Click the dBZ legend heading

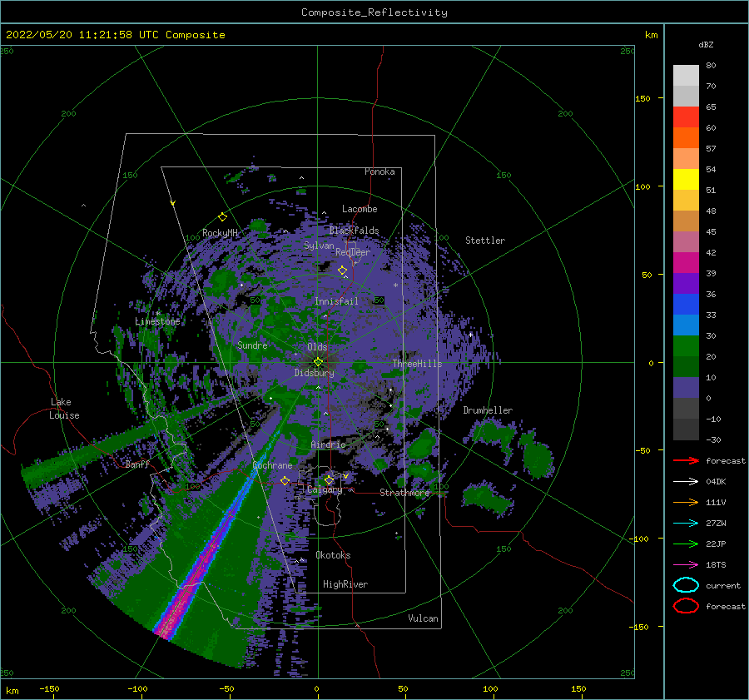pyautogui.click(x=706, y=44)
